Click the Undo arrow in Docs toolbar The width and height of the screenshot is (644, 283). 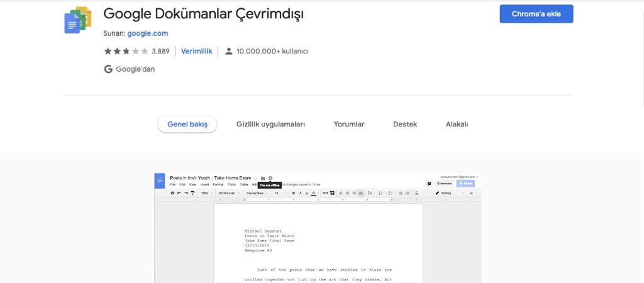pos(179,193)
